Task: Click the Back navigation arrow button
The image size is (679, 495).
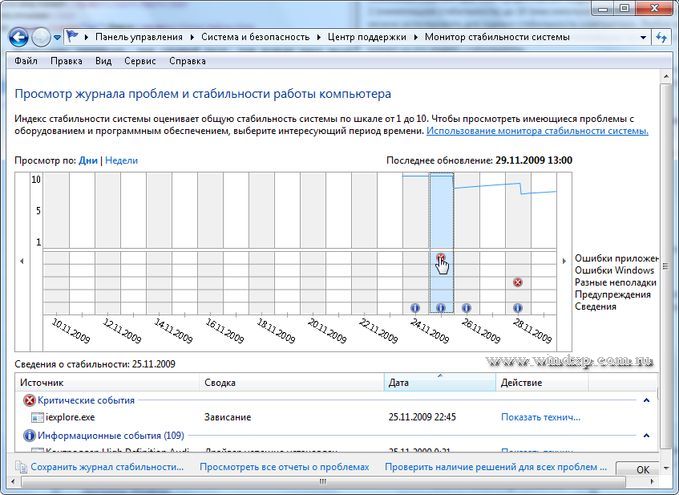Action: coord(19,38)
